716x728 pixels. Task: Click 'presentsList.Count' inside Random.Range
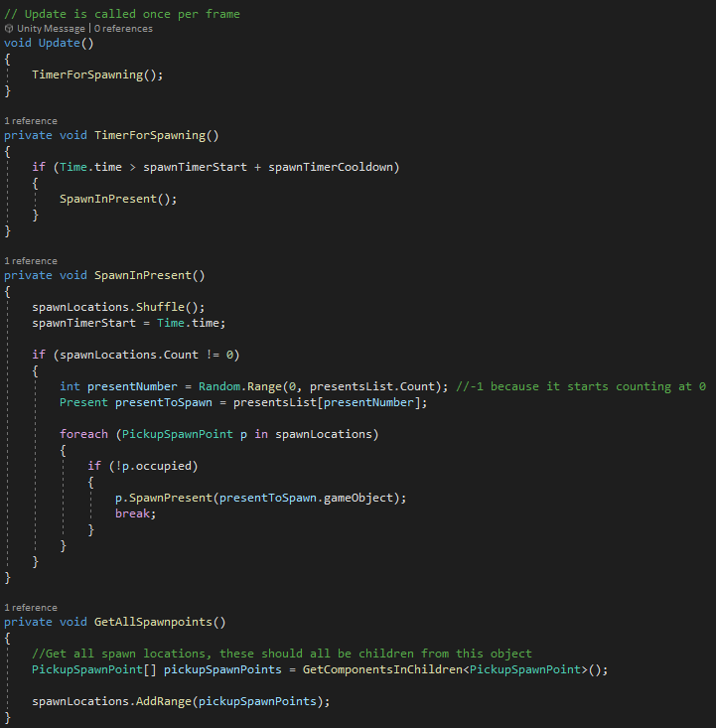coord(372,386)
